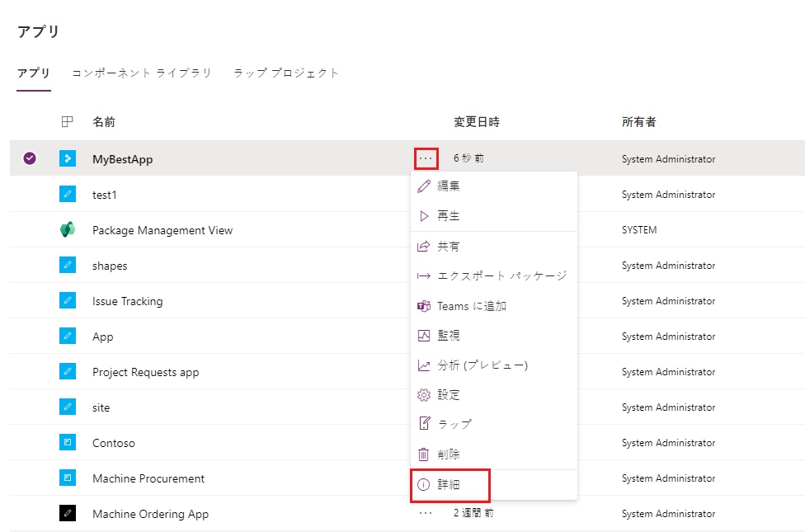
Task: Click the 6 秒 前 modified time
Action: [x=468, y=158]
